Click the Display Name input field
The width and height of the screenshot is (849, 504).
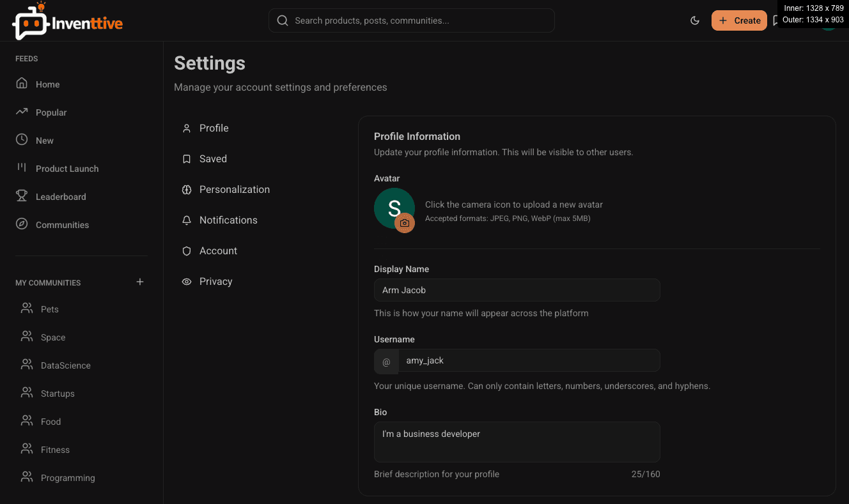pyautogui.click(x=517, y=290)
